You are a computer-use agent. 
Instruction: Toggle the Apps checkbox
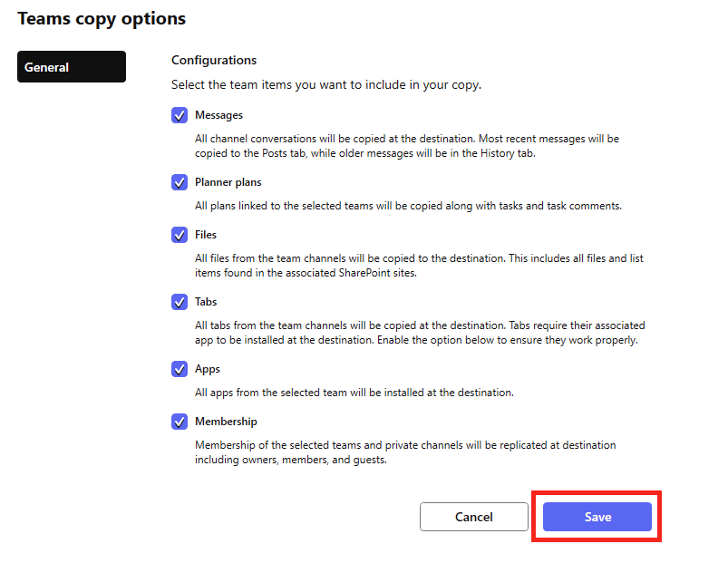pyautogui.click(x=180, y=370)
